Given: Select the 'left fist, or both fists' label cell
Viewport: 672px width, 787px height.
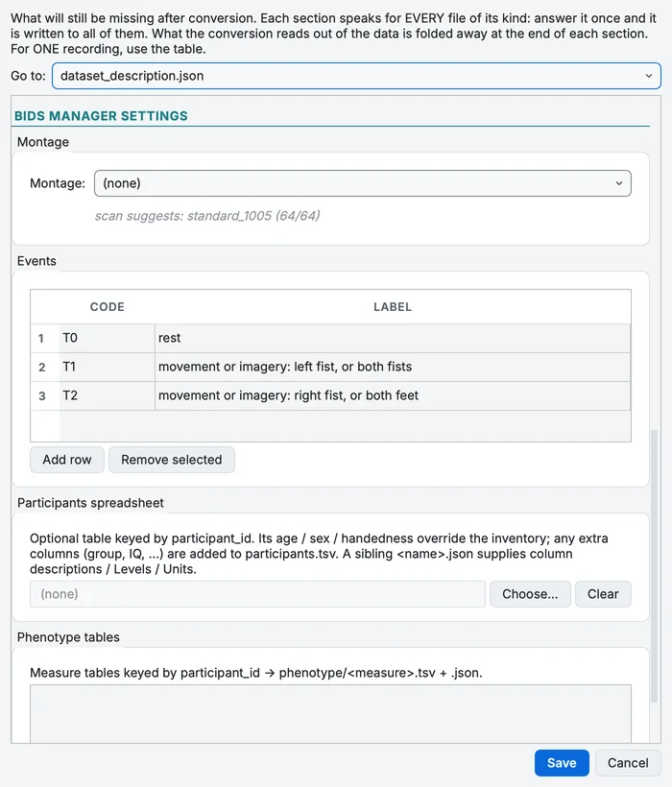Looking at the screenshot, I should [x=393, y=367].
